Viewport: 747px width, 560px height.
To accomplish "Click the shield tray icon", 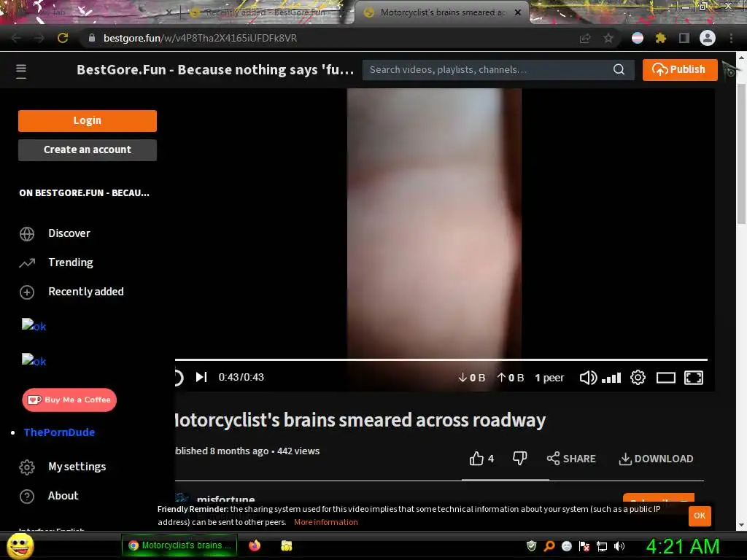I will [531, 546].
